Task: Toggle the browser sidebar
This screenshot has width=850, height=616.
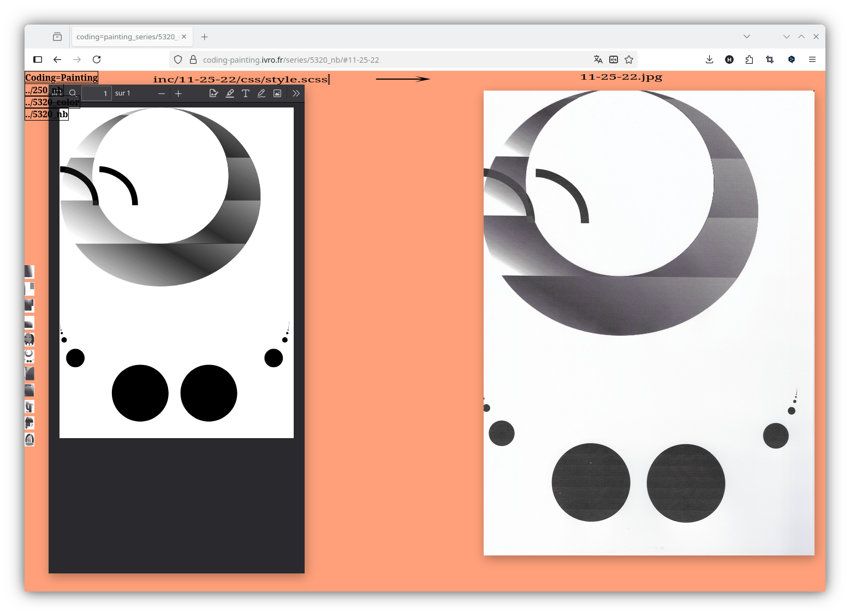Action: pos(38,59)
